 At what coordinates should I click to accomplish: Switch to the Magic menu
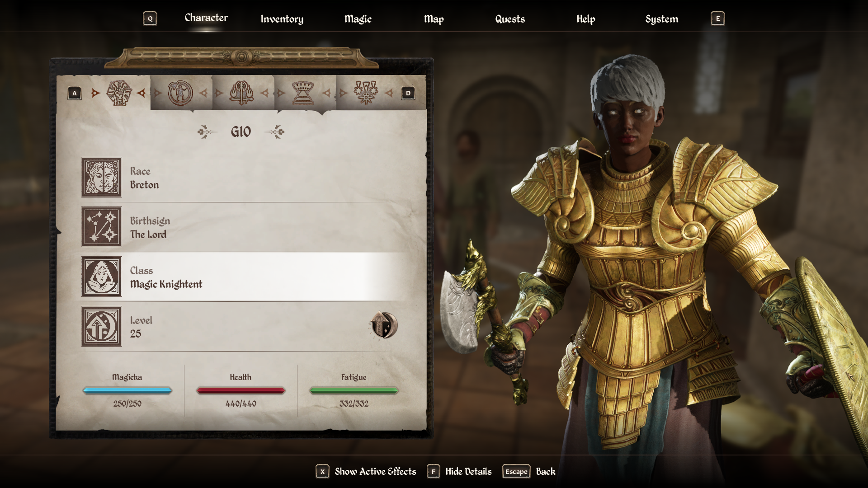pos(358,19)
